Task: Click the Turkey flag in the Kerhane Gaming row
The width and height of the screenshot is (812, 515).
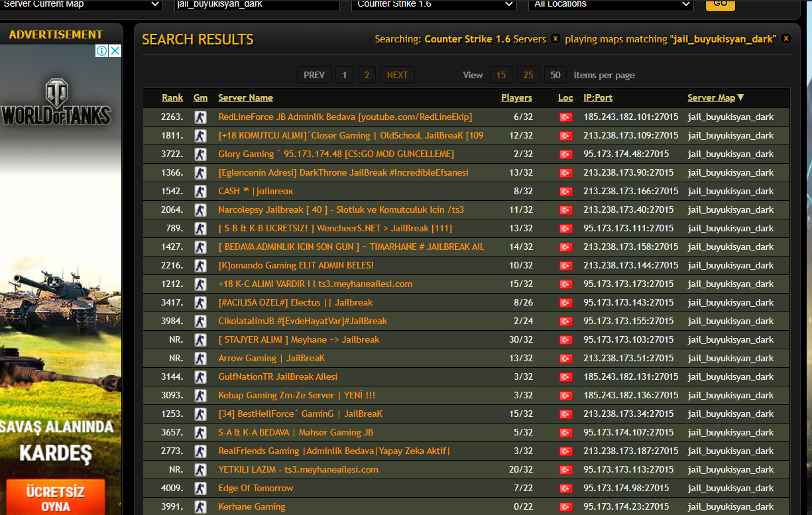Action: (x=565, y=507)
